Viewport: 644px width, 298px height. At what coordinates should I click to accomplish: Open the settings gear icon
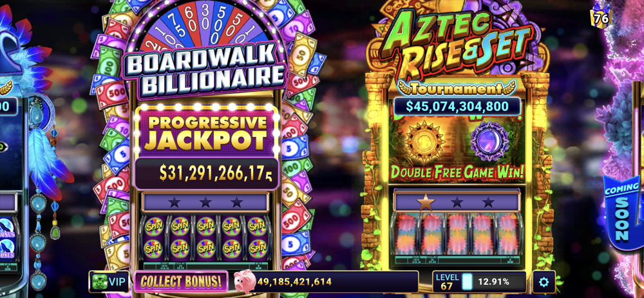click(x=544, y=282)
